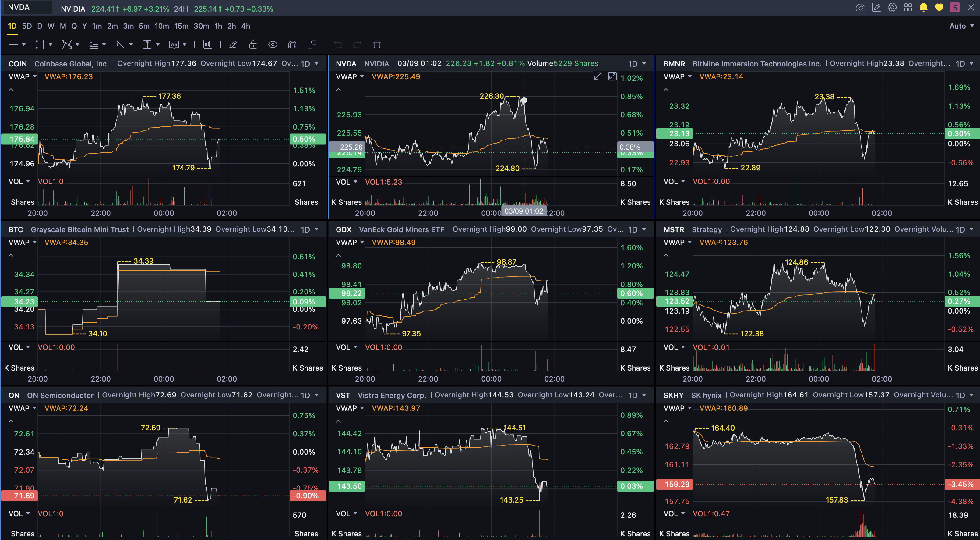The image size is (980, 540).
Task: Select the GDX chart title
Action: (390, 229)
